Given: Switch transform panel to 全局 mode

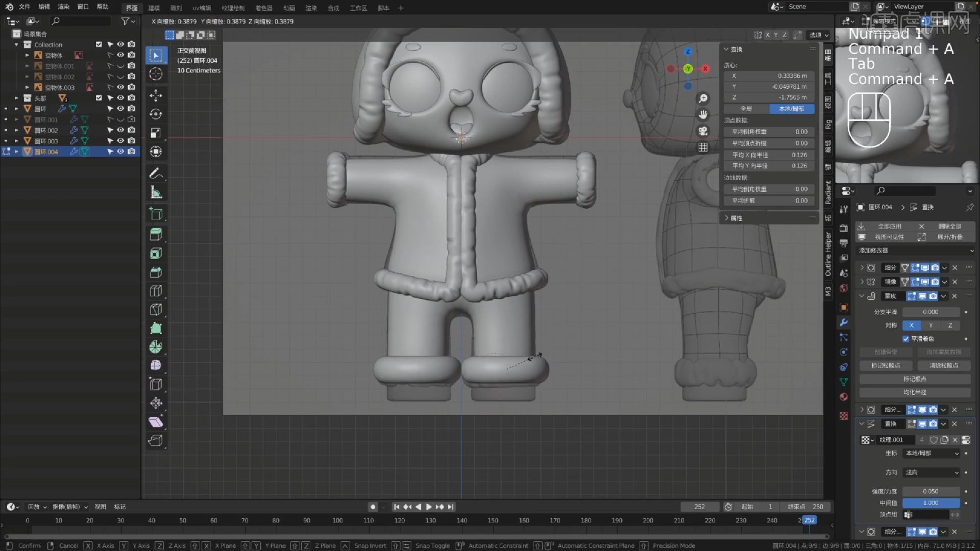Looking at the screenshot, I should click(746, 109).
